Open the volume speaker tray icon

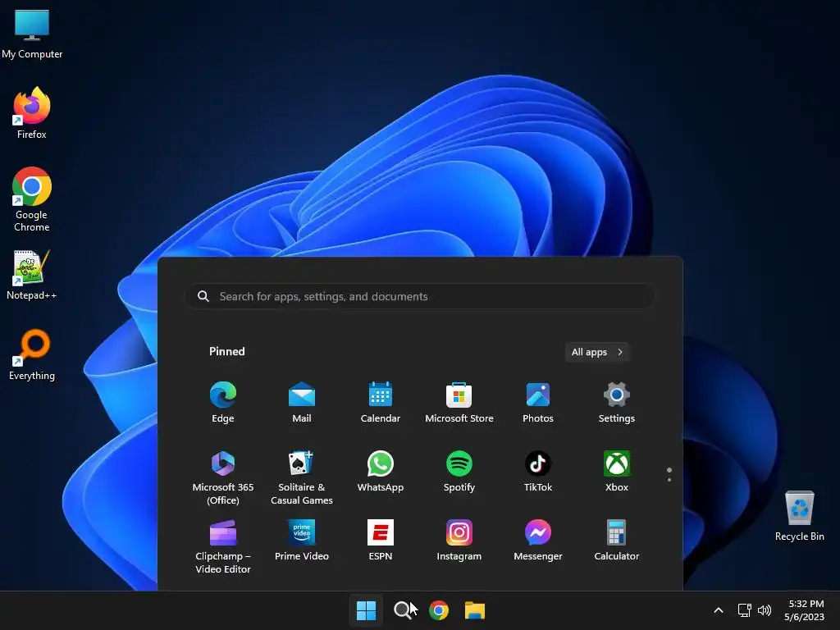[765, 610]
